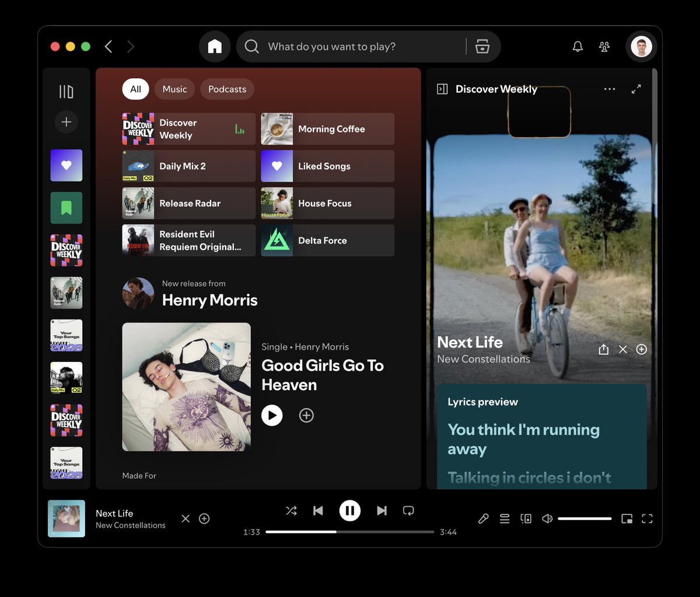
Task: Open the user profile avatar
Action: tap(641, 47)
